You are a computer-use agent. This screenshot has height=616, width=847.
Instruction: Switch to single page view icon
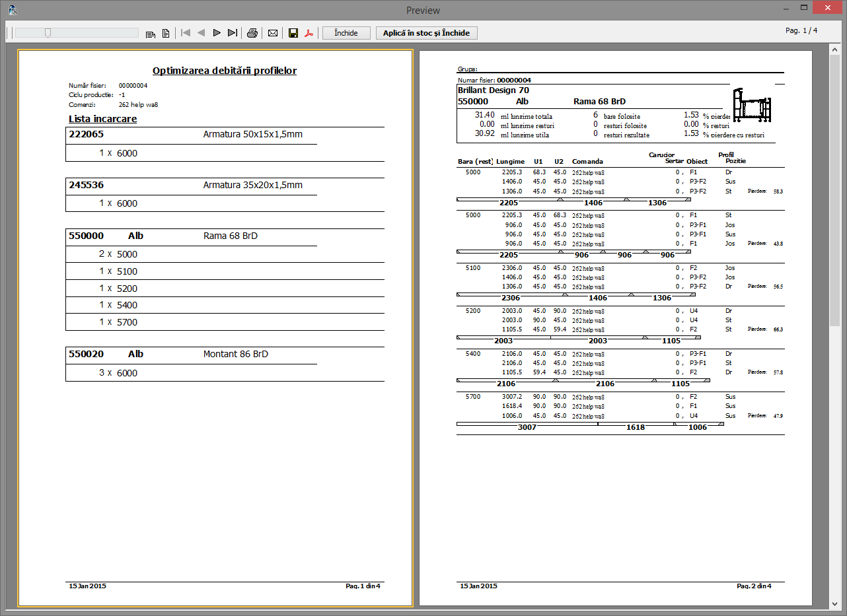(x=166, y=33)
